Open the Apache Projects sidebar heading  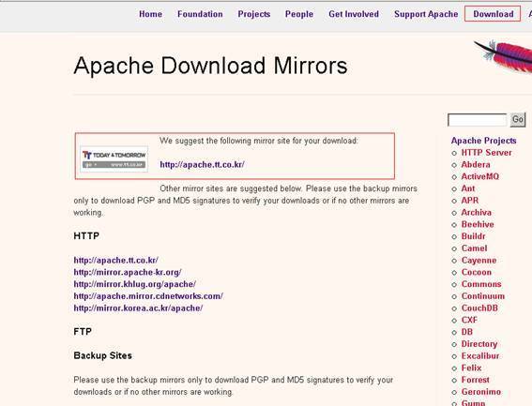(x=483, y=141)
